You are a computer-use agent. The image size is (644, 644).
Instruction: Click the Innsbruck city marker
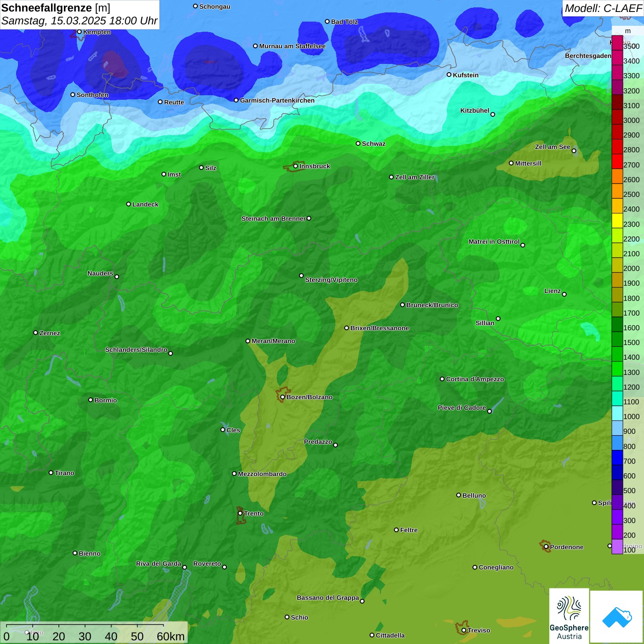[296, 166]
